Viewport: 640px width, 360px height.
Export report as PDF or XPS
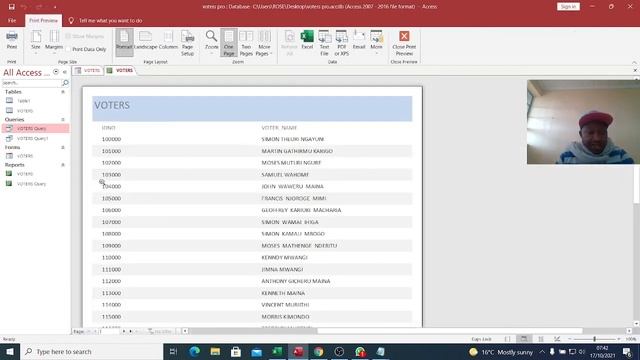tap(342, 43)
